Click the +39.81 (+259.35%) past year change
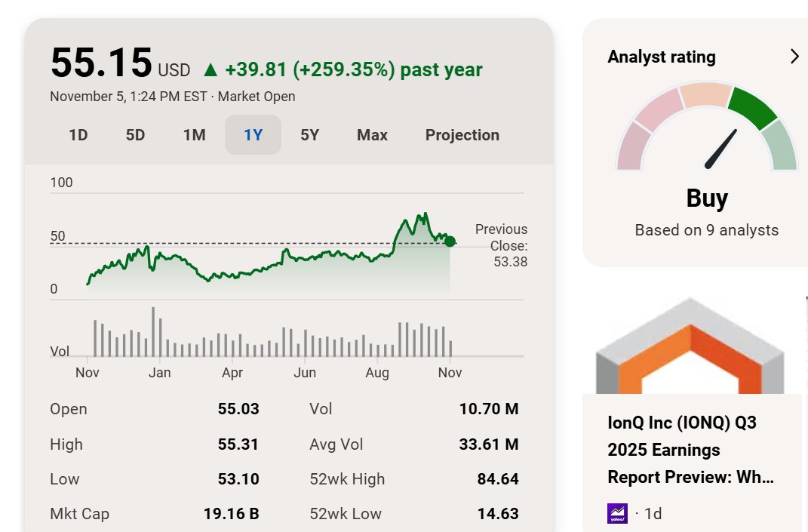Viewport: 808px width, 532px height. pos(354,69)
